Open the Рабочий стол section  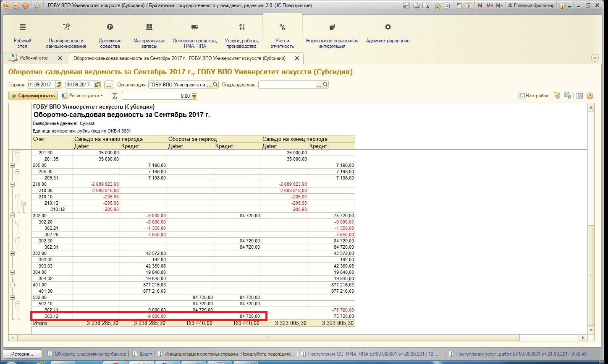pyautogui.click(x=23, y=36)
